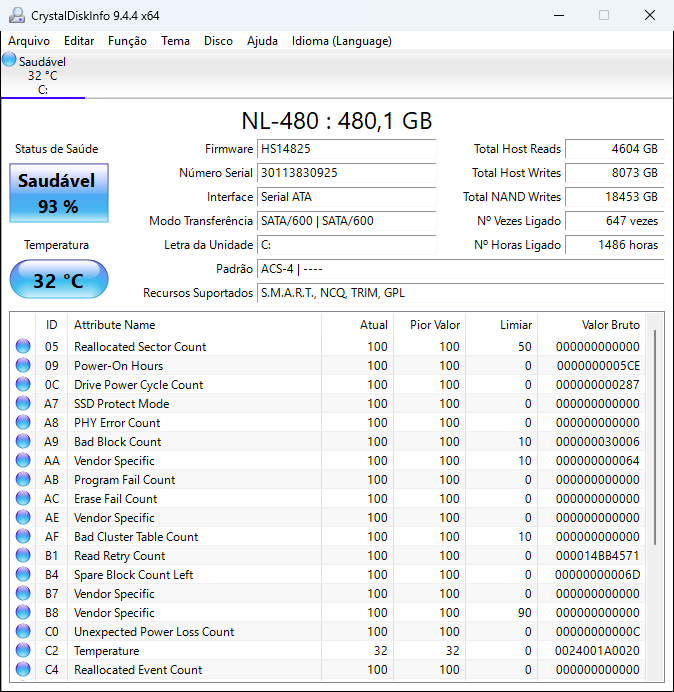Image resolution: width=674 pixels, height=692 pixels.
Task: Click status orb for C2 Temperature row
Action: (23, 650)
